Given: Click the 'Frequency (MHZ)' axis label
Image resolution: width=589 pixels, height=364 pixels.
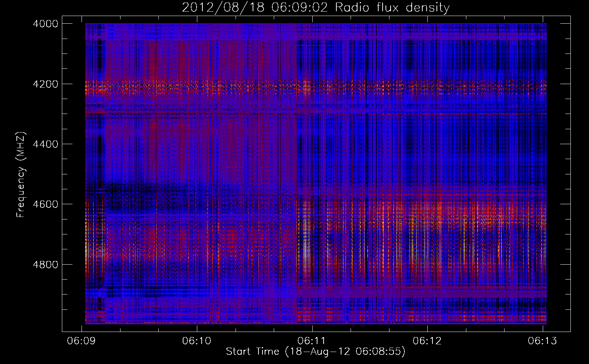Looking at the screenshot, I should point(21,175).
